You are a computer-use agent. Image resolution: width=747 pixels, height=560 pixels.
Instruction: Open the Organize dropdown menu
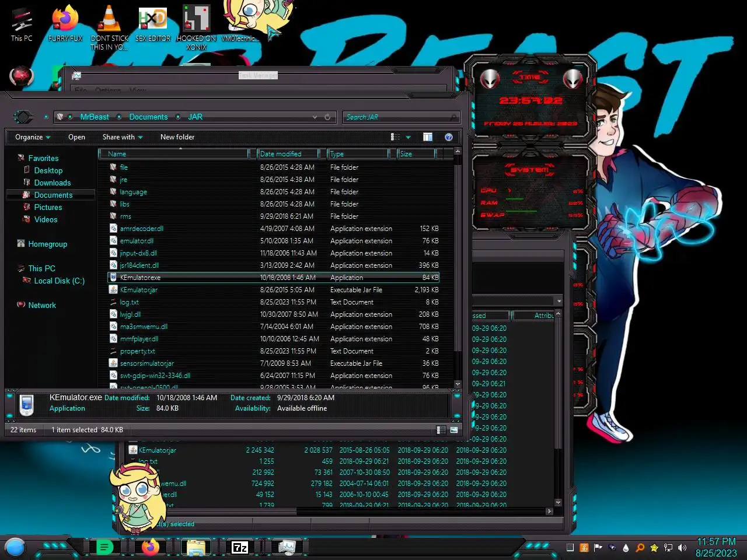click(33, 137)
